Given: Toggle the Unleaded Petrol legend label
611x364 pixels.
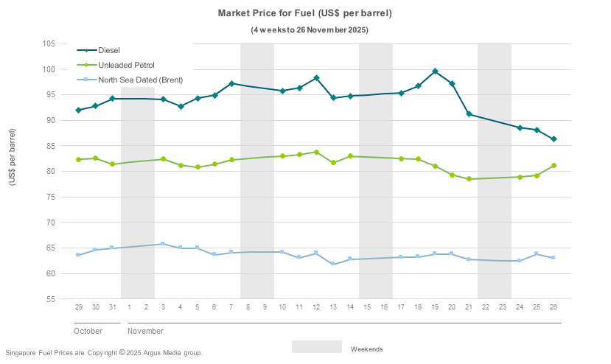Looking at the screenshot, I should tap(126, 66).
